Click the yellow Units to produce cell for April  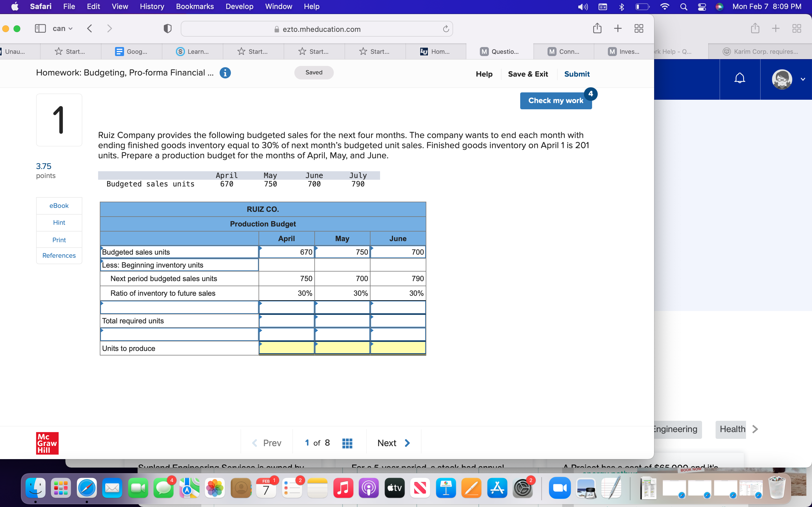pos(286,348)
